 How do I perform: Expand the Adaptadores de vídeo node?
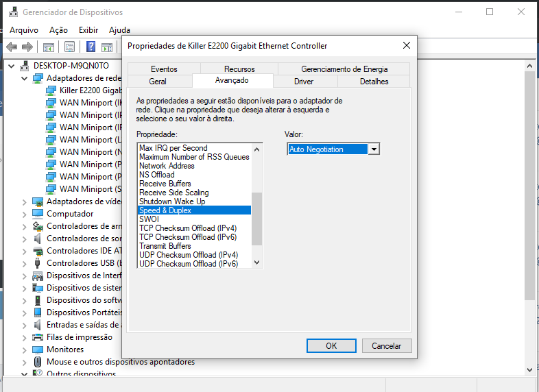[x=24, y=202]
